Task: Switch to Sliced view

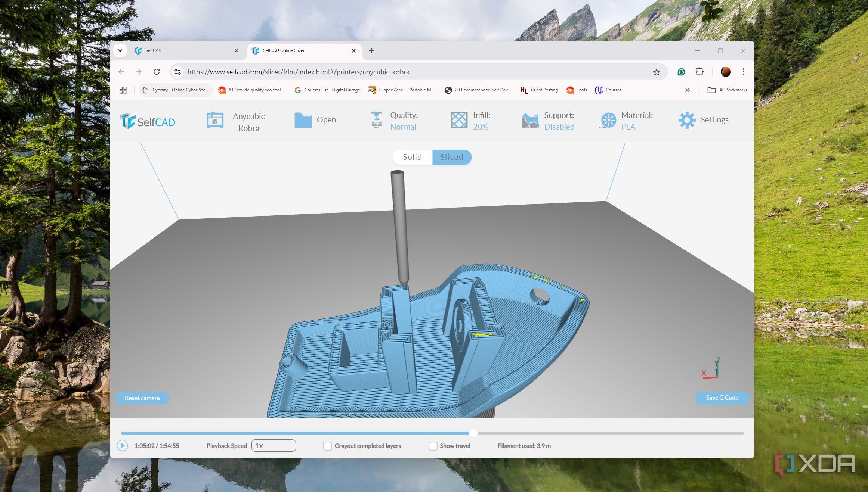Action: pyautogui.click(x=452, y=157)
